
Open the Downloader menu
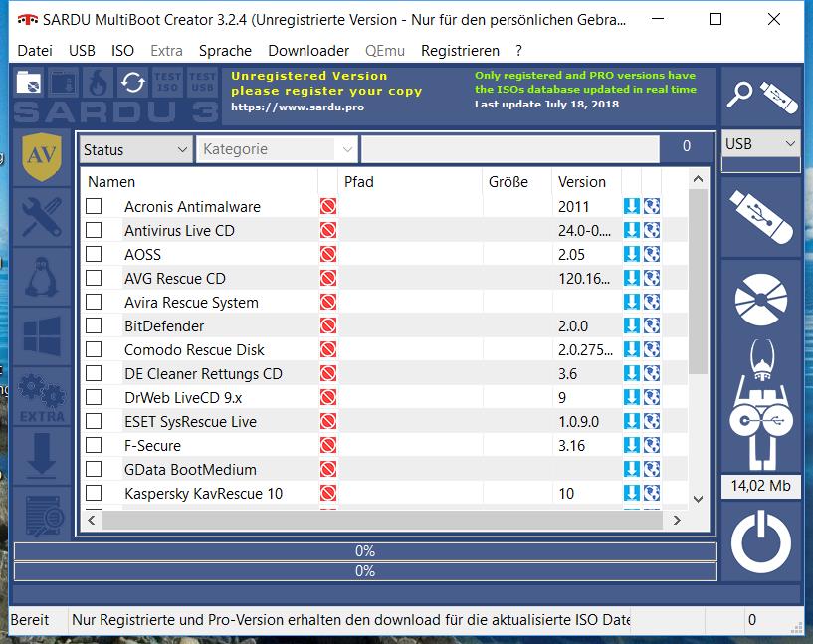(x=308, y=51)
